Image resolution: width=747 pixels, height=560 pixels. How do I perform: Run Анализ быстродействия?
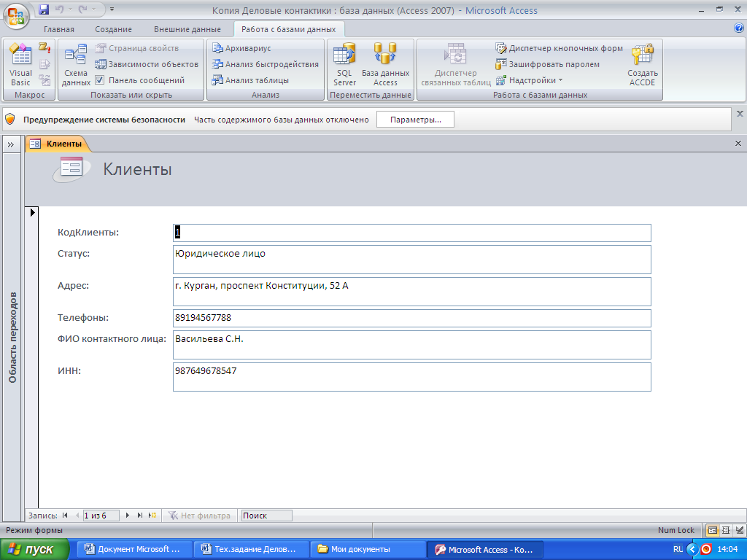coord(266,64)
